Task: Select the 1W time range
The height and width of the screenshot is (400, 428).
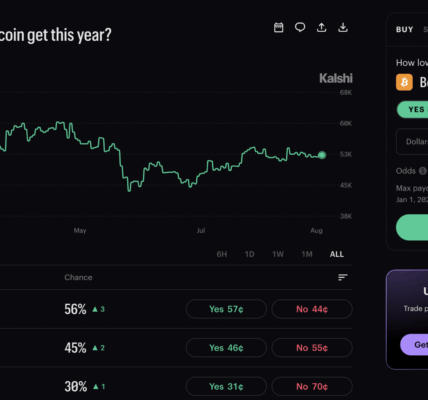Action: [x=278, y=254]
